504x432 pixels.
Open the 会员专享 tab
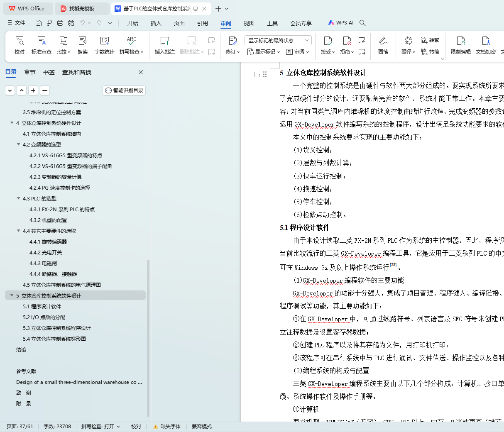pyautogui.click(x=301, y=23)
